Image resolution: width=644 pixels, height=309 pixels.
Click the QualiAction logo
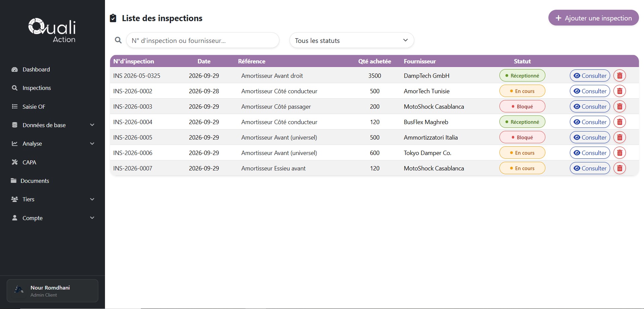coord(52,30)
